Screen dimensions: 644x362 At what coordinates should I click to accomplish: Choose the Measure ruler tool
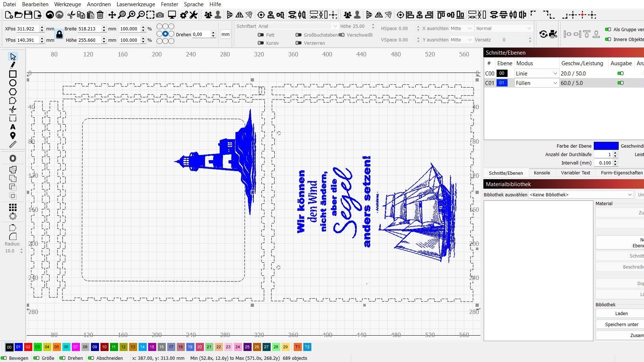point(13,145)
